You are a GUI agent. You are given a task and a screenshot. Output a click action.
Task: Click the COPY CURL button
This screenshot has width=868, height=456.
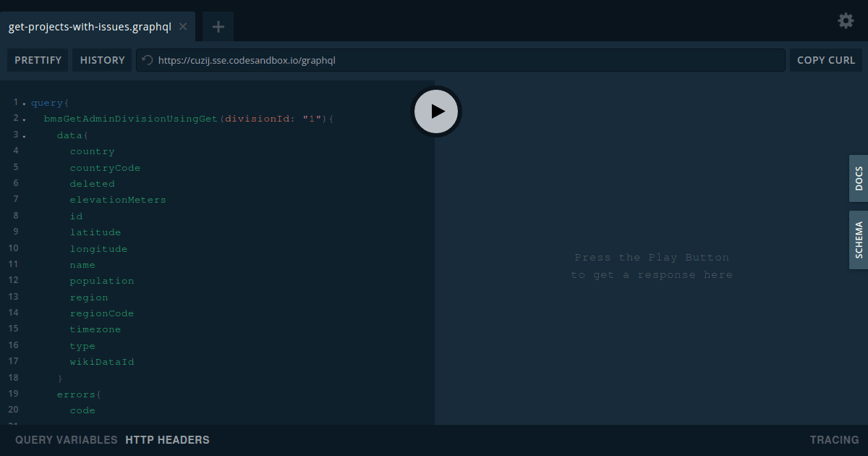[x=826, y=60]
